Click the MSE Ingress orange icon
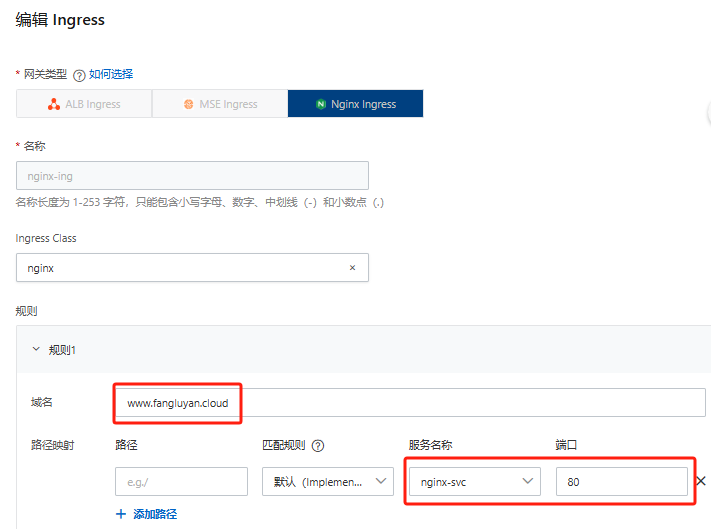711x529 pixels. [189, 104]
